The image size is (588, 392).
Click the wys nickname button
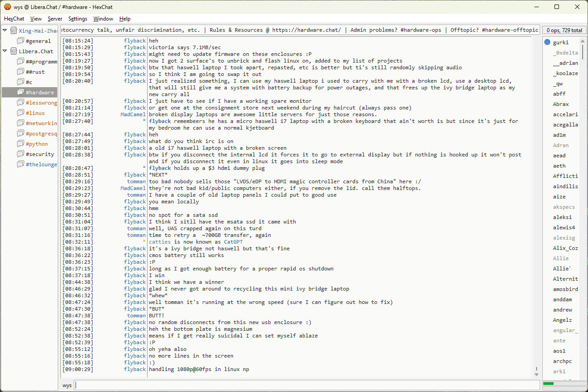point(67,385)
